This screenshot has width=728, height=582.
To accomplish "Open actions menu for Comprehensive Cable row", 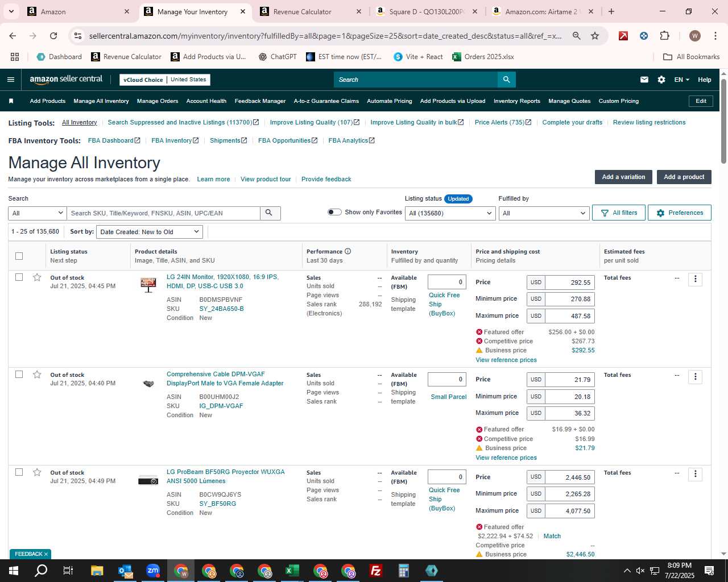I will pyautogui.click(x=695, y=377).
